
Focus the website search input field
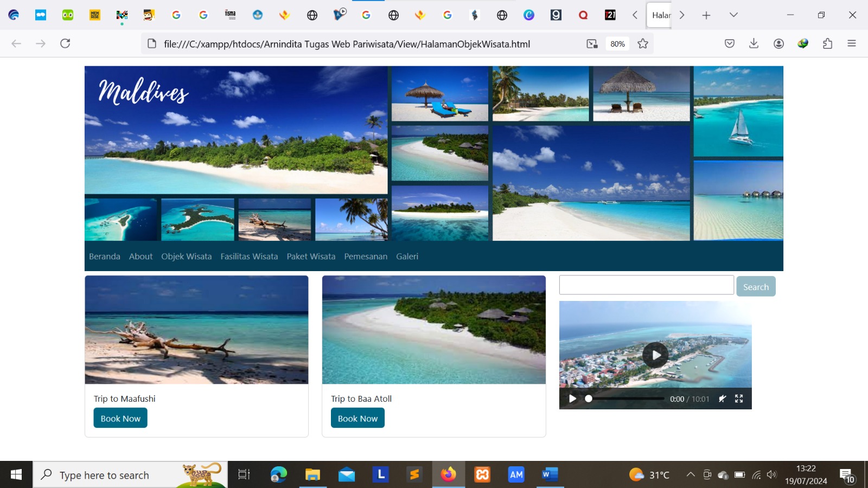click(x=646, y=285)
